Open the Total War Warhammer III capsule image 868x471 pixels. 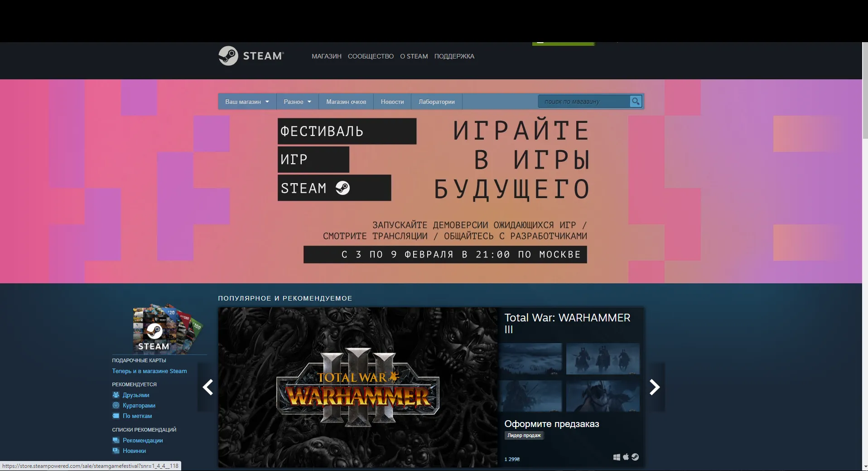358,387
